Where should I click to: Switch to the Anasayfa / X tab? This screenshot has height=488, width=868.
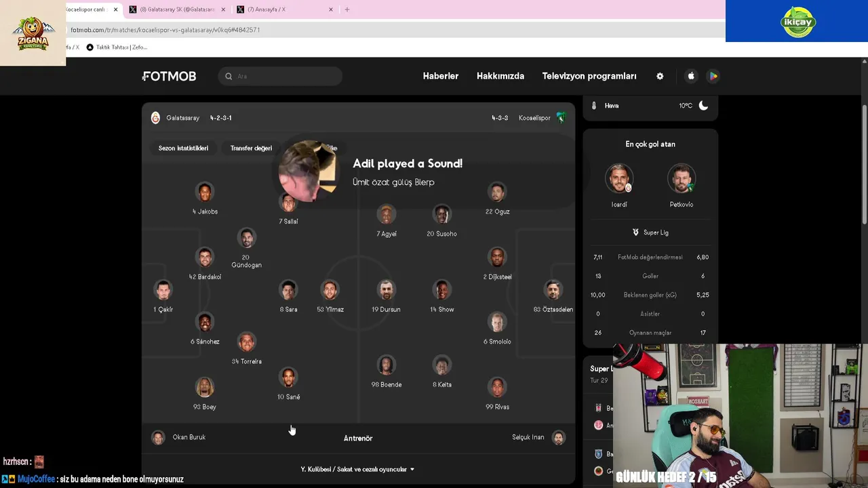pyautogui.click(x=284, y=9)
